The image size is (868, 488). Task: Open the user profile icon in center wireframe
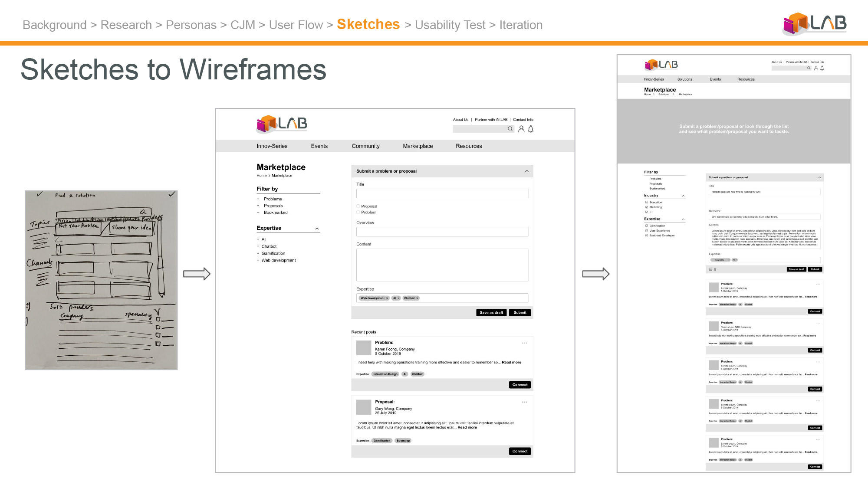pyautogui.click(x=521, y=129)
